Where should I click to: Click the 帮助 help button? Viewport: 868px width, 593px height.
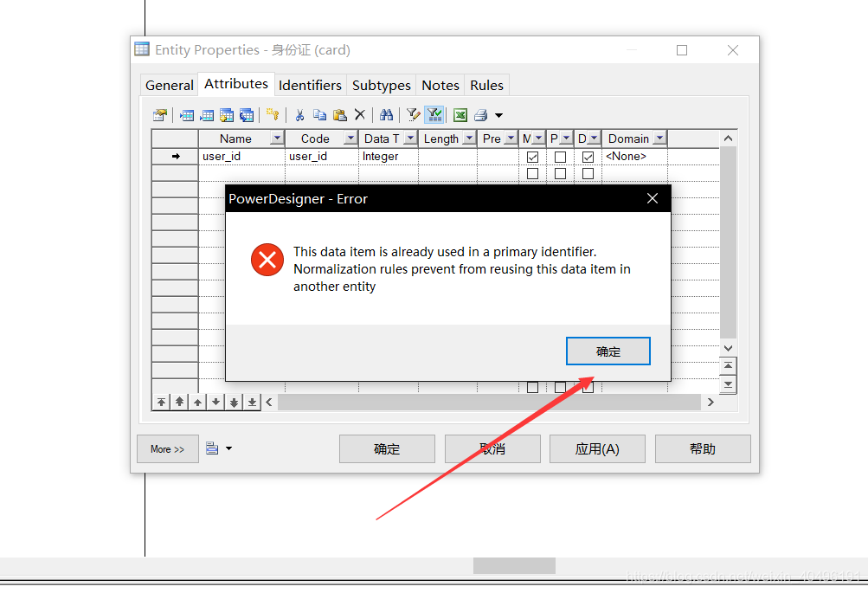703,448
